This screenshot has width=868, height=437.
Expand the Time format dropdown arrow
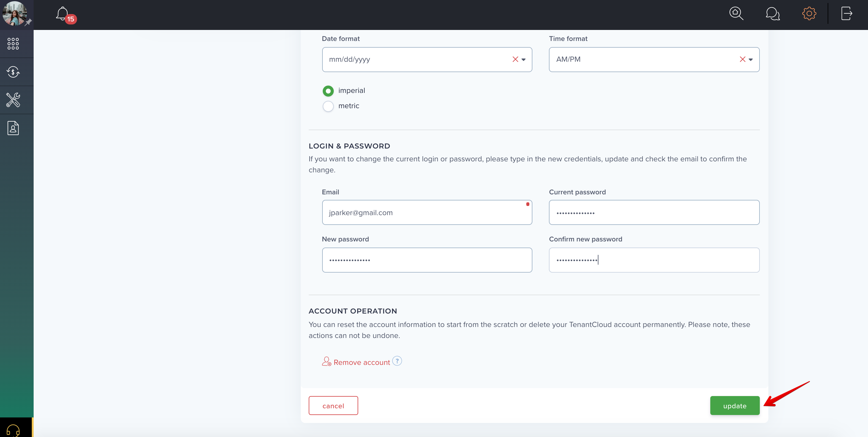coord(751,60)
